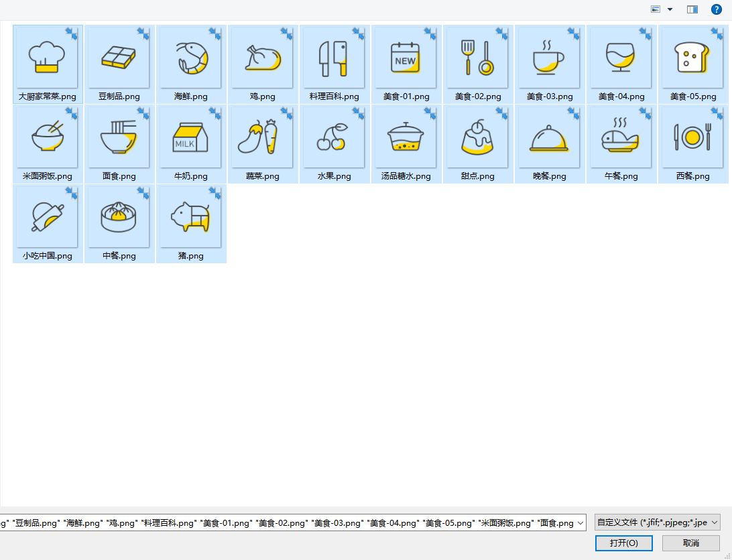Viewport: 732px width, 560px height.
Task: Click the pudding dessert icon 甜点.png
Action: tap(477, 139)
